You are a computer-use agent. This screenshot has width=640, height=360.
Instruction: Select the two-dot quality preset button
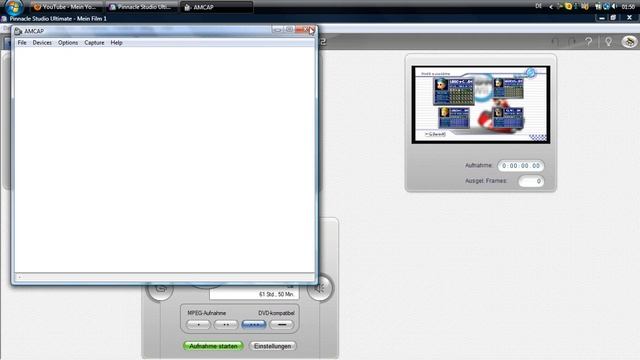tap(226, 324)
